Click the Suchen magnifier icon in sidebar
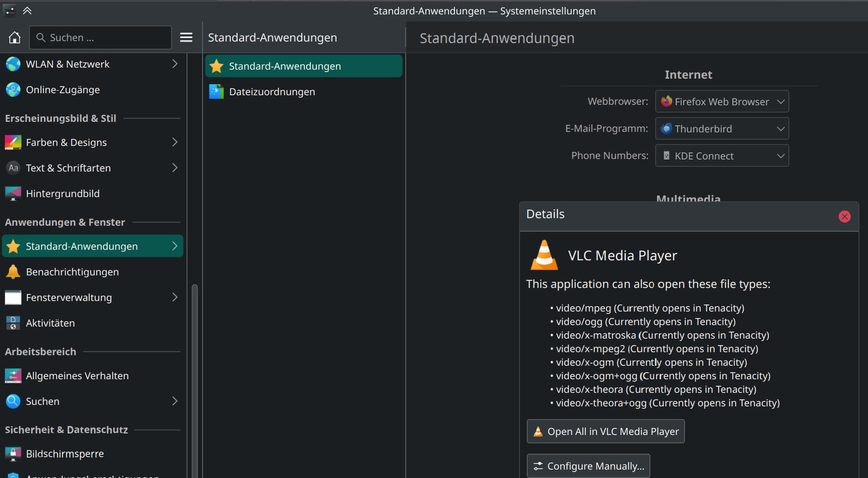The height and width of the screenshot is (478, 868). (13, 401)
